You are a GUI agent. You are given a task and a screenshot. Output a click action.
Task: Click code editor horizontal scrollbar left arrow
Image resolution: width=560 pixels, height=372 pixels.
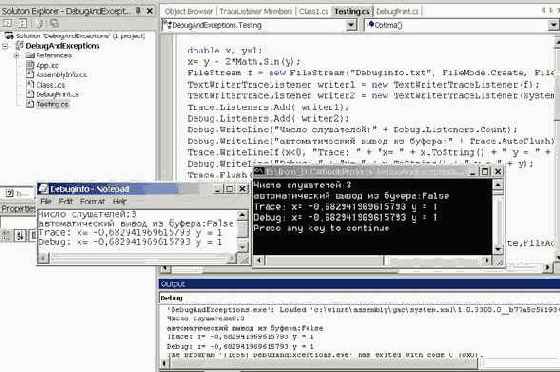pos(165,267)
